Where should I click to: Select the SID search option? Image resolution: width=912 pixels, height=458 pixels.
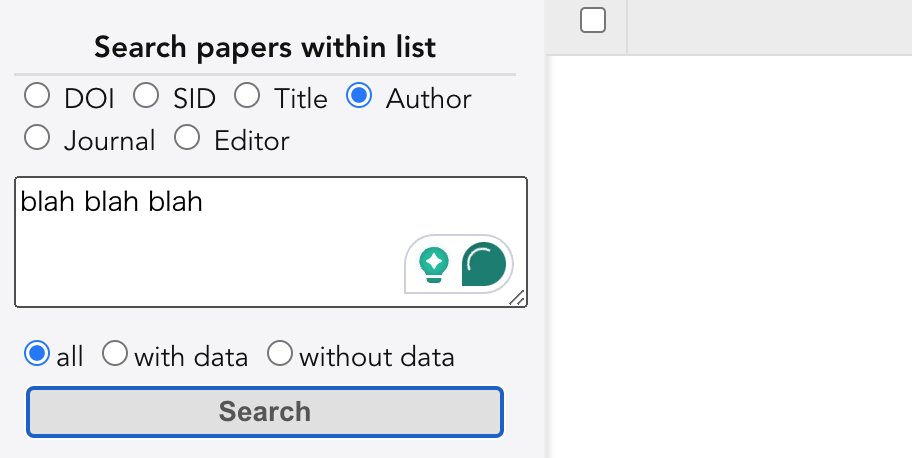[x=145, y=95]
